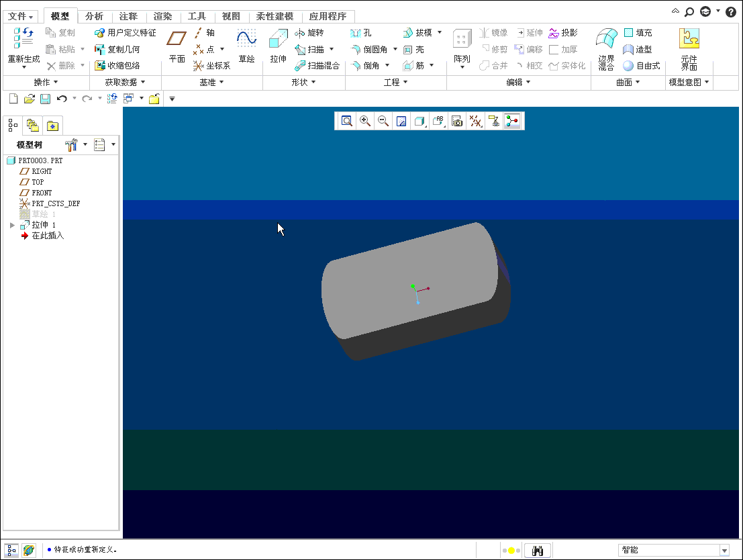Switch to the 分析 tab
743x560 pixels.
click(x=94, y=16)
